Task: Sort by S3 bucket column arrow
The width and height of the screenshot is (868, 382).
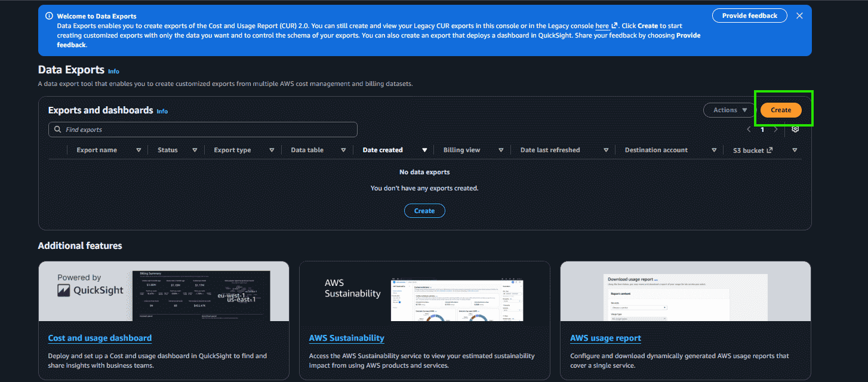Action: [x=795, y=150]
